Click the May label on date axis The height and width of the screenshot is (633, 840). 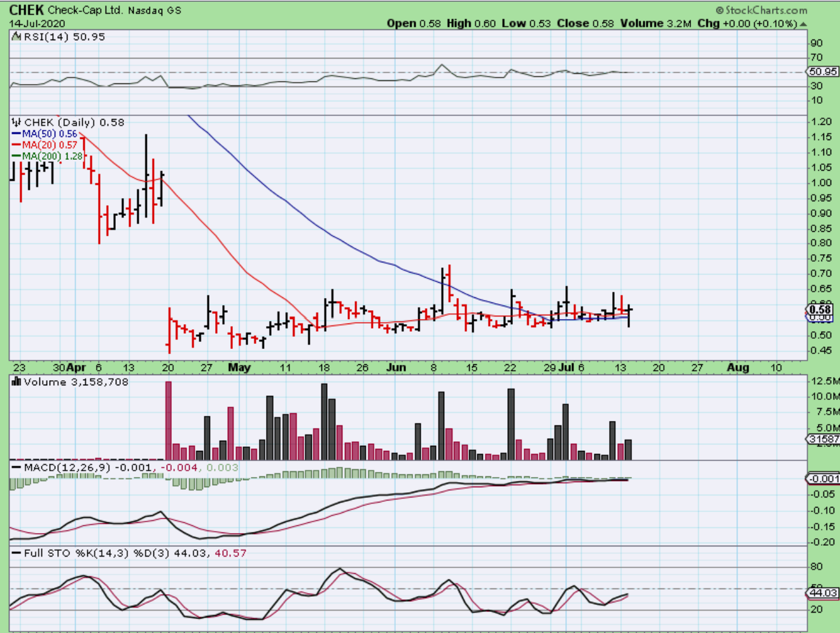point(239,367)
